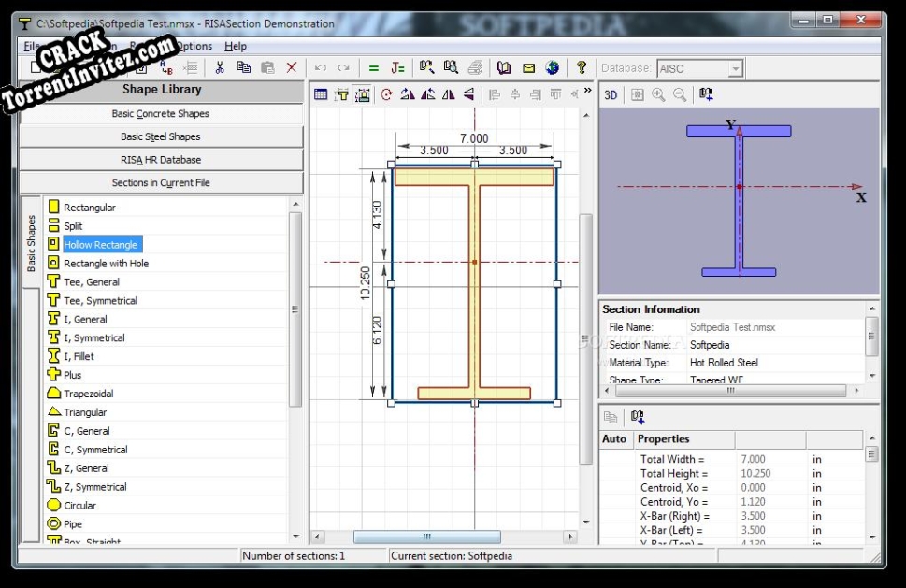Select the Basic Shapes vertical tab
This screenshot has width=906, height=588.
tap(31, 243)
